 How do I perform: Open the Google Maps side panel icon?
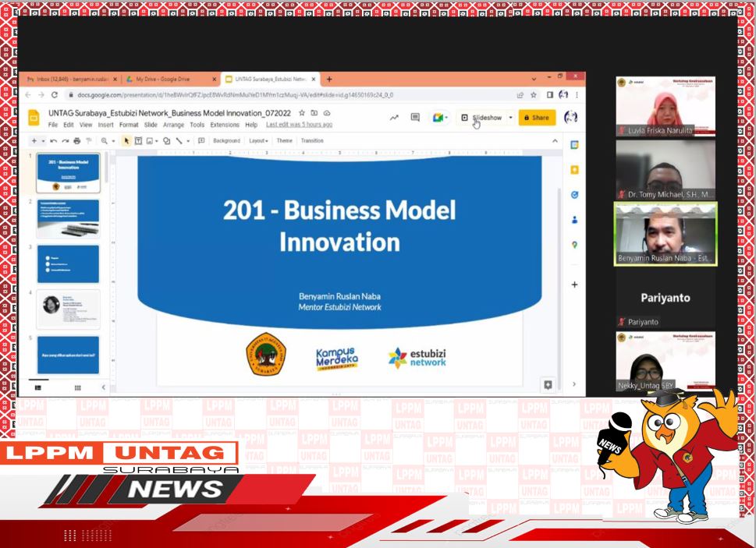point(574,245)
